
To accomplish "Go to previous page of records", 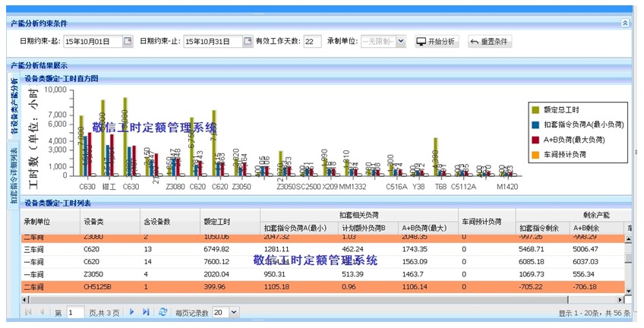I will coord(42,312).
